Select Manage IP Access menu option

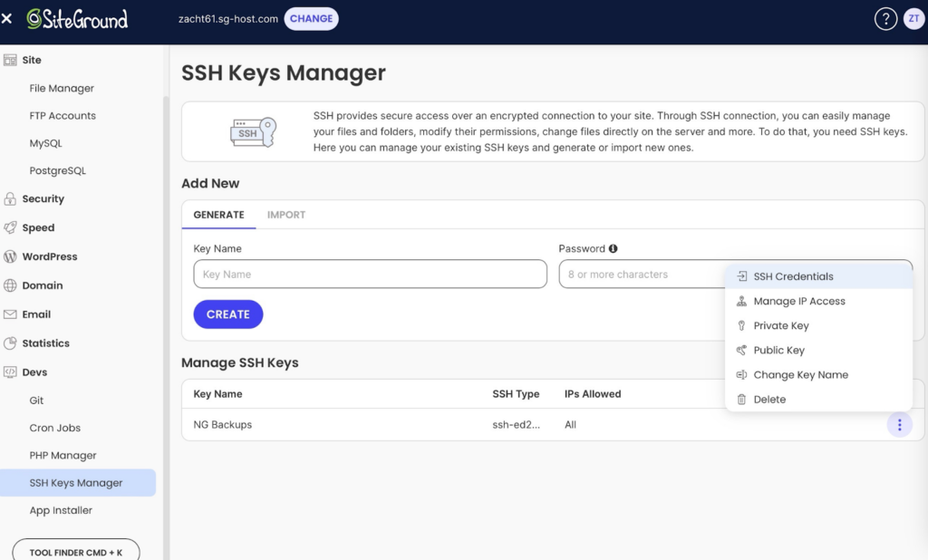(x=798, y=301)
